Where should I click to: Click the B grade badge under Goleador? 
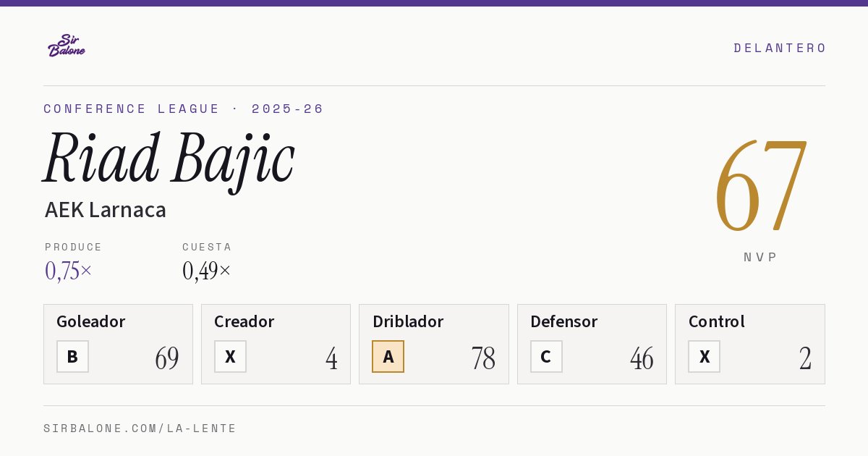(x=72, y=357)
